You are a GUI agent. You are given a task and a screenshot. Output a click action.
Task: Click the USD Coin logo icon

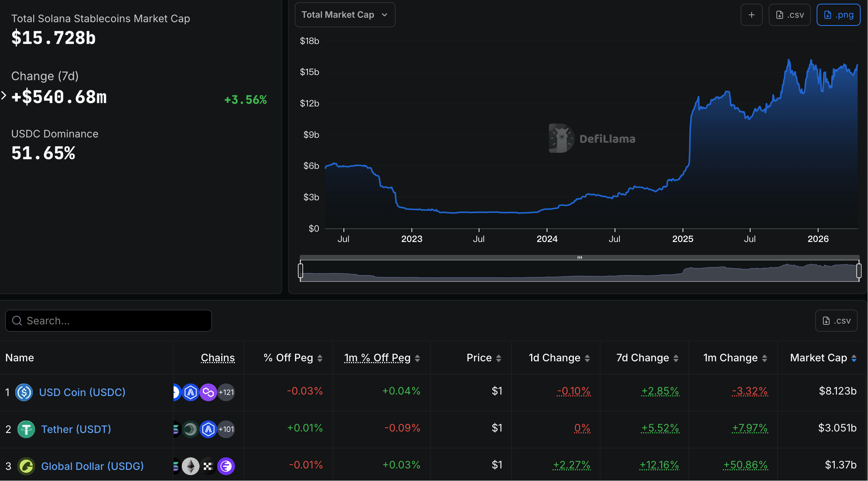pos(24,392)
